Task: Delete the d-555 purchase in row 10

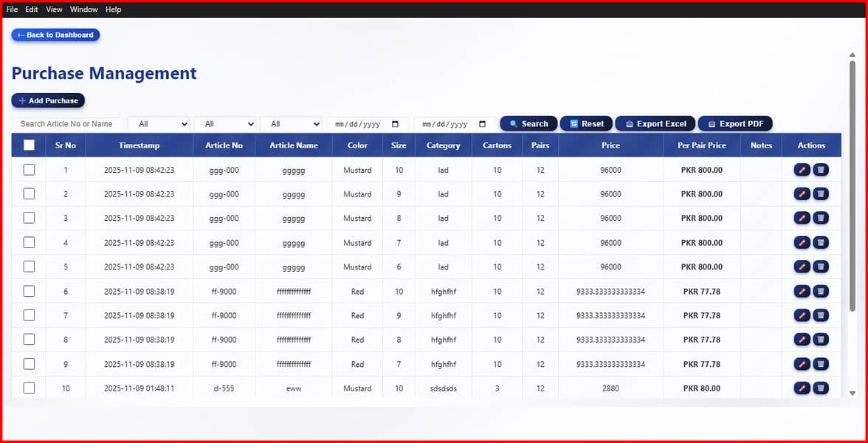Action: coord(821,388)
